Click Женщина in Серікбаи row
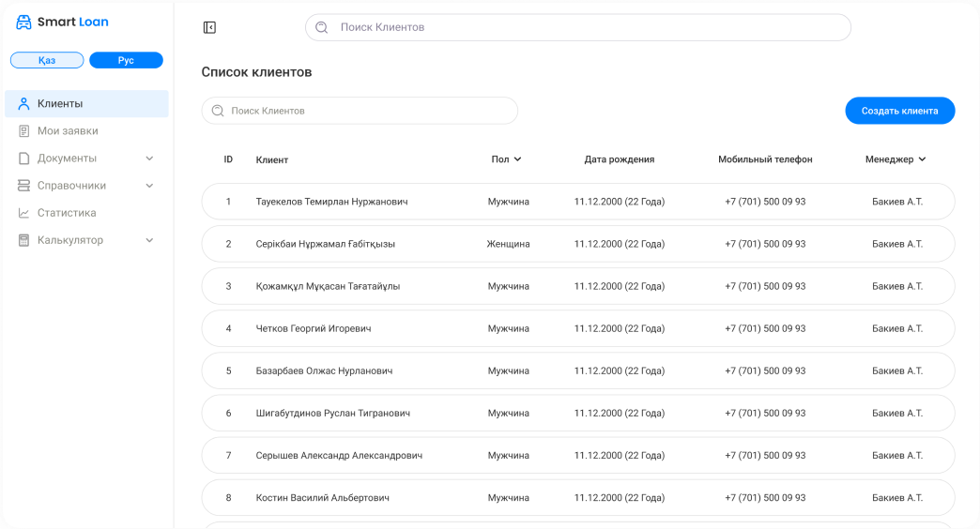Image resolution: width=980 pixels, height=529 pixels. coord(508,244)
